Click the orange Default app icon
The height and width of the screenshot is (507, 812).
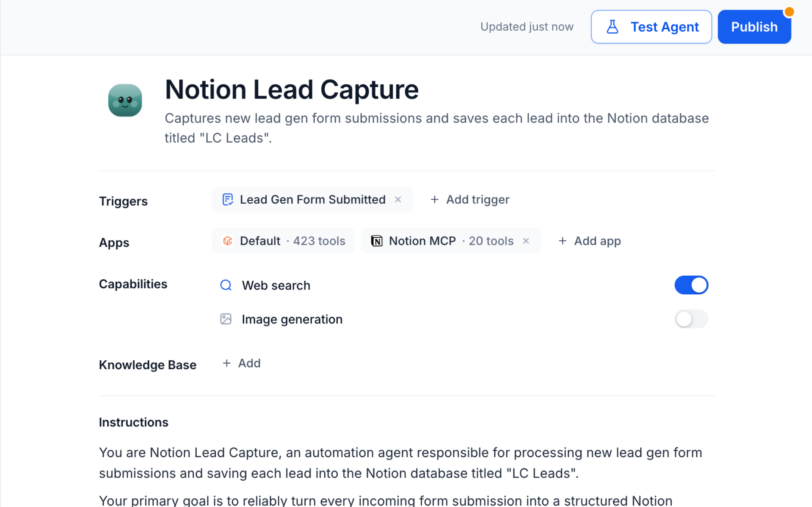click(x=228, y=241)
